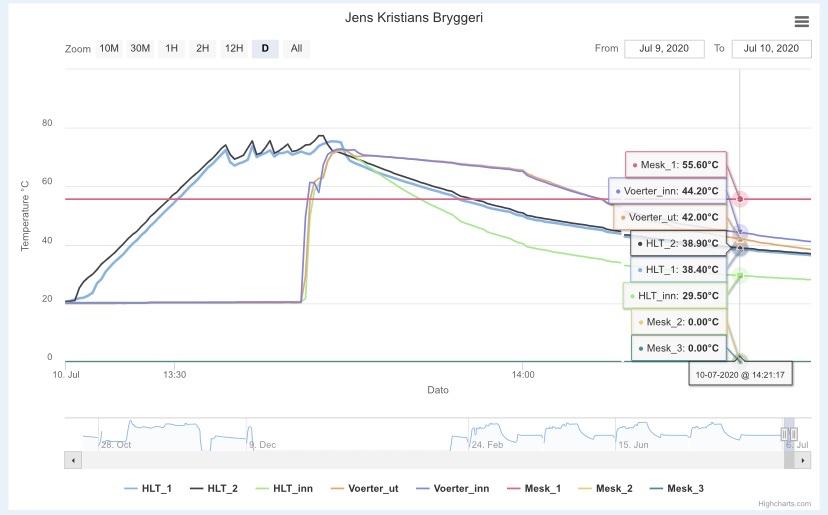Toggle Mesk_2 series in legend
The height and width of the screenshot is (515, 828).
(x=605, y=489)
